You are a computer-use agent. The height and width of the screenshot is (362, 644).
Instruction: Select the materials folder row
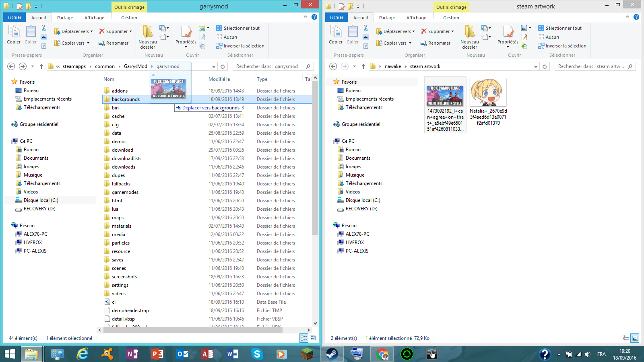coord(207,226)
